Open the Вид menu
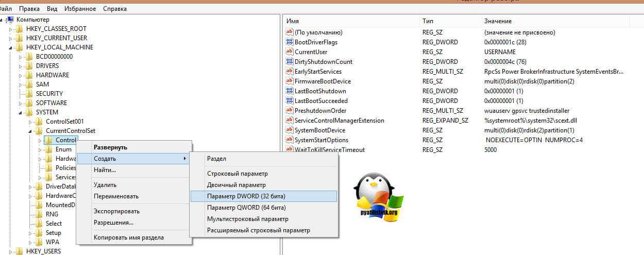644x255 pixels. pos(52,9)
